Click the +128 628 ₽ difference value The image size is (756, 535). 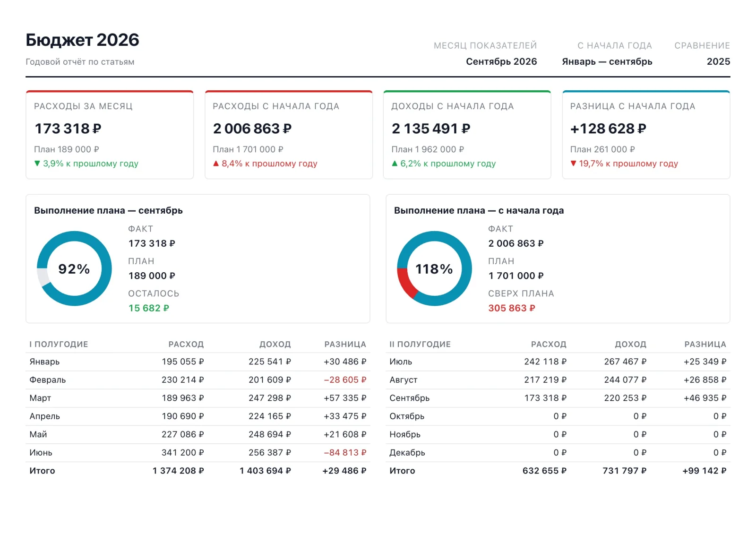coord(608,129)
